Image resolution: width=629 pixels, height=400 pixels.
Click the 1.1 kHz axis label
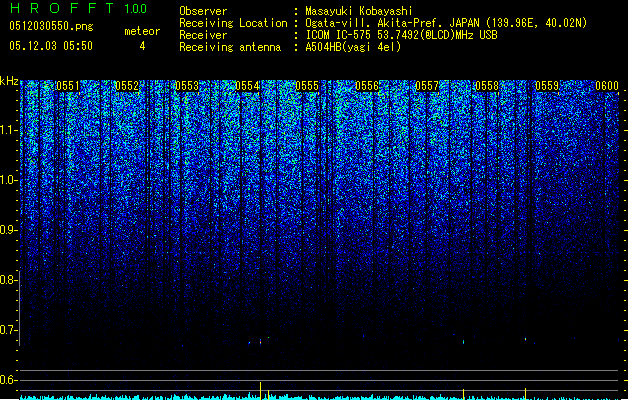[x=9, y=130]
